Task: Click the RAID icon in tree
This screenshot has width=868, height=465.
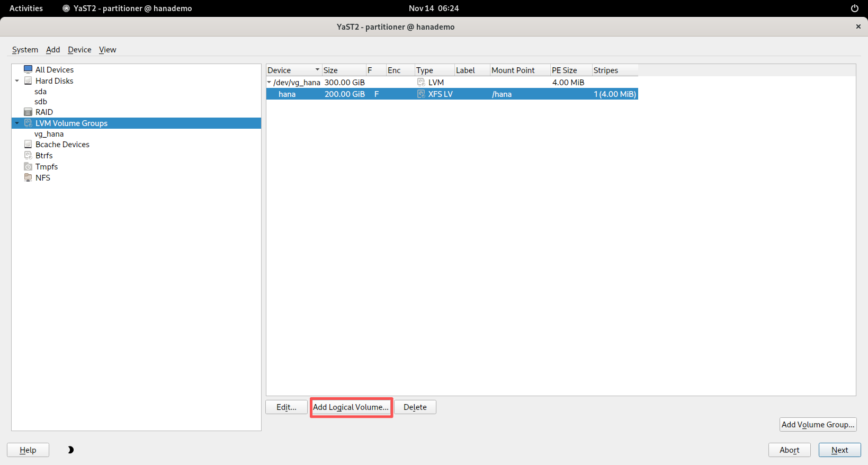Action: click(28, 112)
